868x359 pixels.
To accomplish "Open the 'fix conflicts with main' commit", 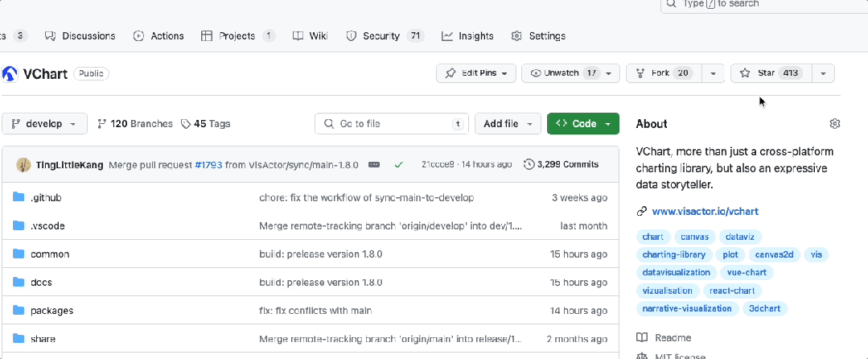I will (315, 311).
